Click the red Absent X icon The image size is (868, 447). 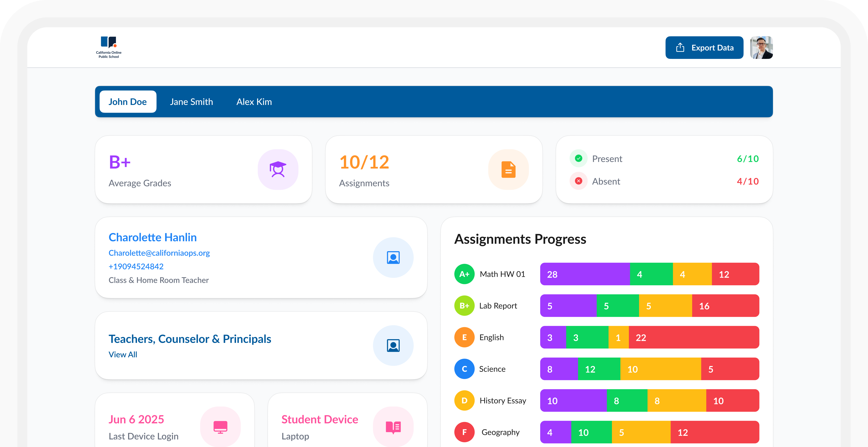(578, 181)
